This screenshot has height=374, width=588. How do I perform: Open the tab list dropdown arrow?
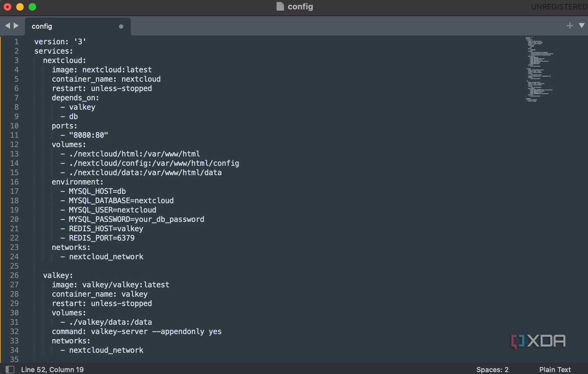click(x=582, y=26)
